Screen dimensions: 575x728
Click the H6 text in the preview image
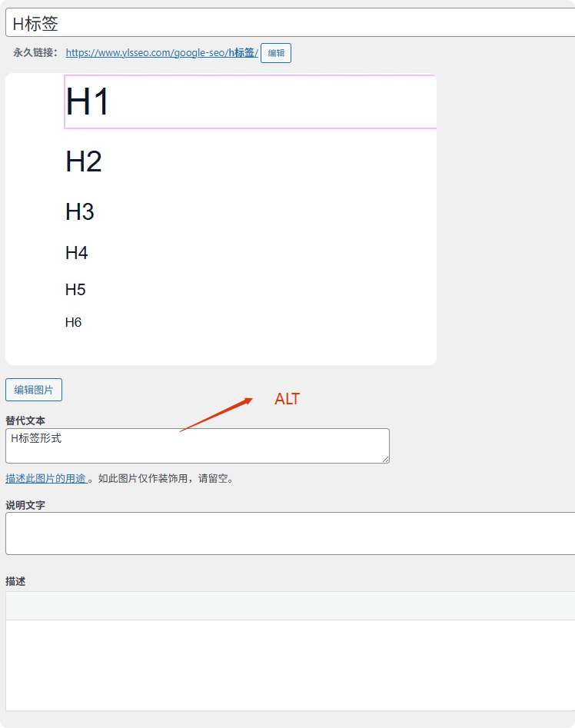[x=73, y=322]
